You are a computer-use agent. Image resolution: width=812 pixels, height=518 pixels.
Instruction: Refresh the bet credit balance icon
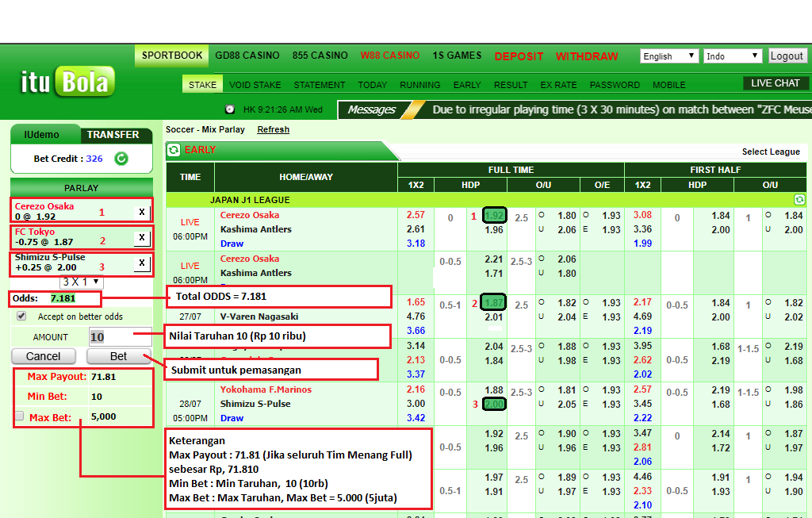121,159
